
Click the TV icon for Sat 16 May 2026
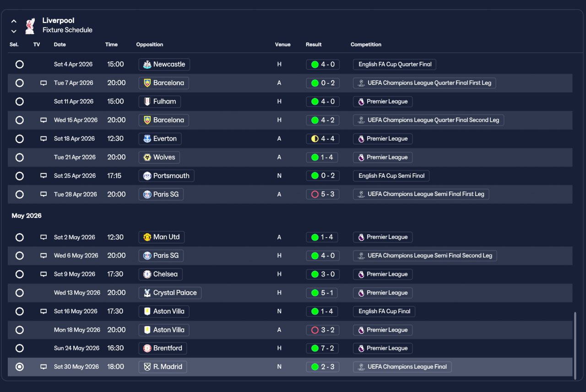[43, 311]
